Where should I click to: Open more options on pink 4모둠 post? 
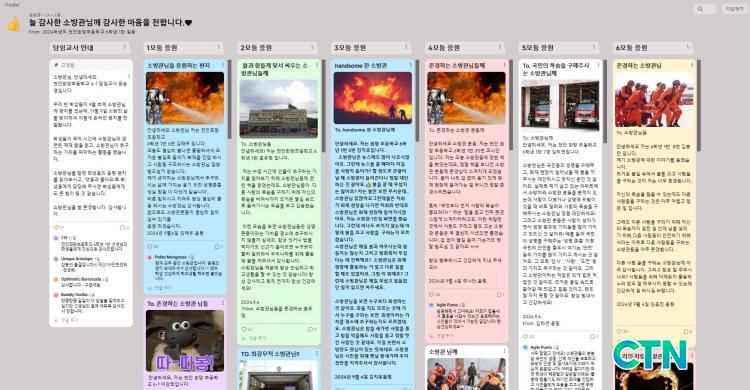point(505,65)
